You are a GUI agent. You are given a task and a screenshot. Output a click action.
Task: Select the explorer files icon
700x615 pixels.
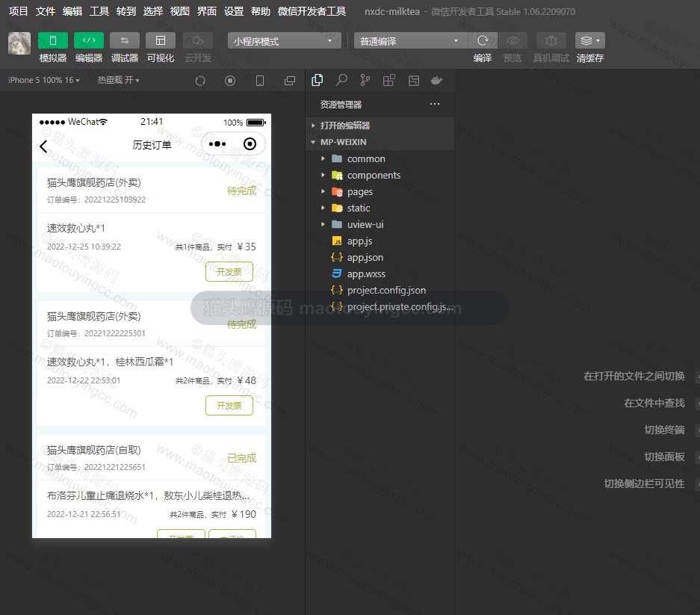(x=318, y=80)
